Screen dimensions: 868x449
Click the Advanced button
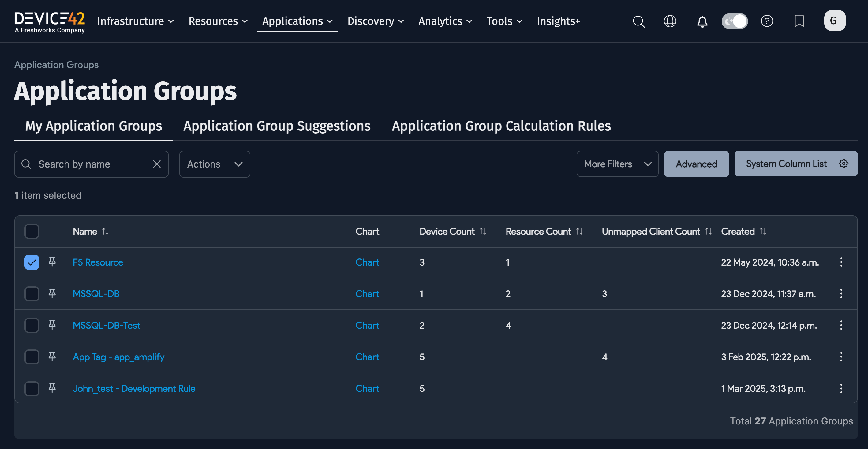coord(696,164)
